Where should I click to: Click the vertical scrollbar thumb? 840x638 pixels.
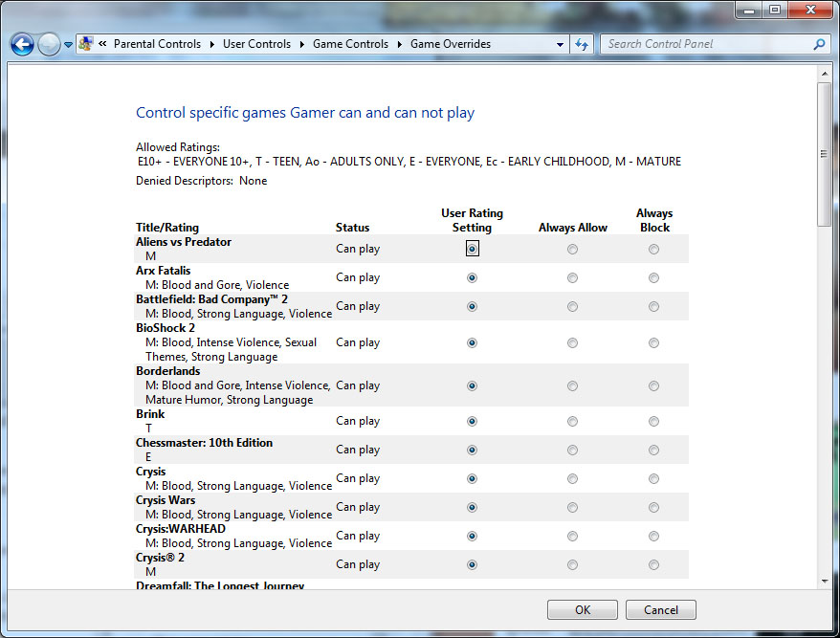824,154
